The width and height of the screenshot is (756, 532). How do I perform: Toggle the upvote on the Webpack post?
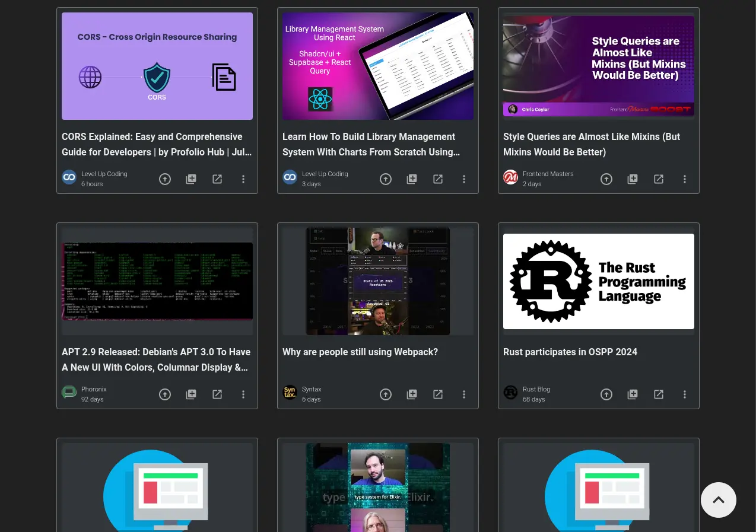(x=386, y=394)
